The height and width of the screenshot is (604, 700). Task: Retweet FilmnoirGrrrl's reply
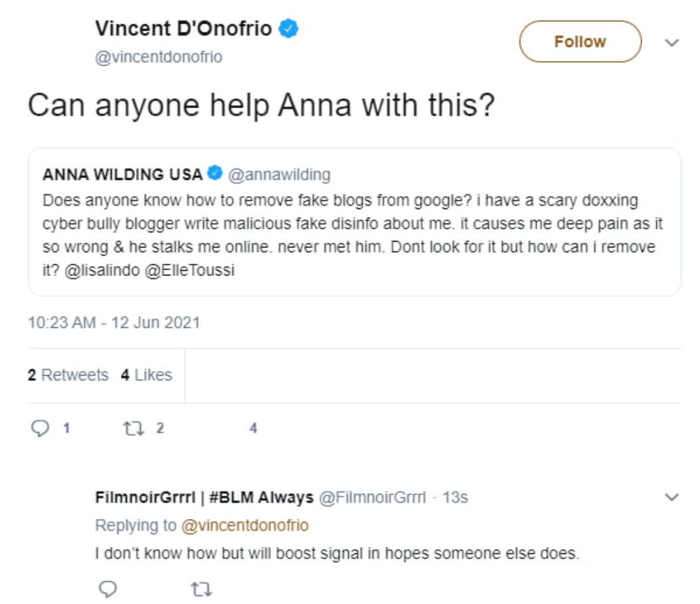click(201, 589)
